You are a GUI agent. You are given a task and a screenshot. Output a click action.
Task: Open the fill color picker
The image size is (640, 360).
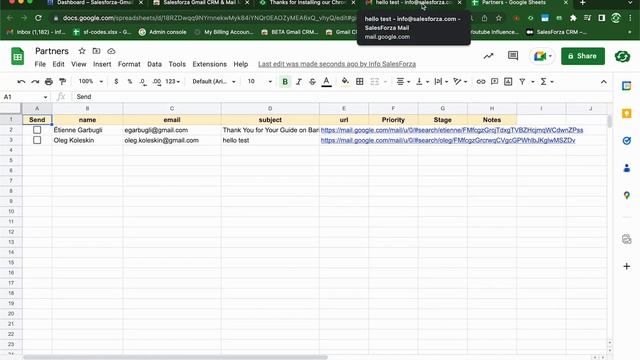pos(345,81)
